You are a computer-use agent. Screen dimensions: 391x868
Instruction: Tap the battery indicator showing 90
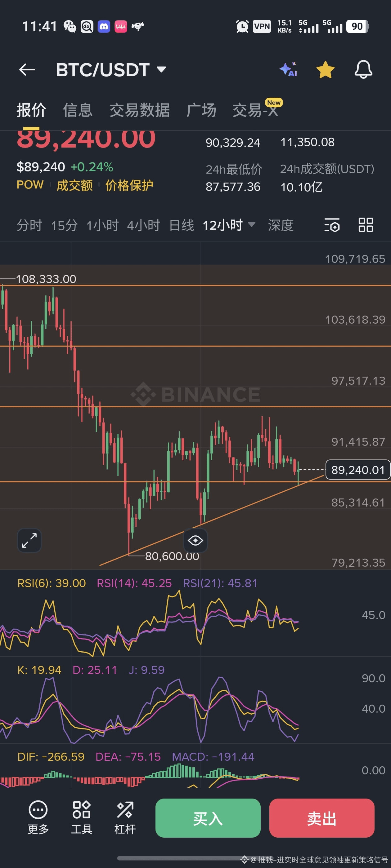click(x=357, y=26)
